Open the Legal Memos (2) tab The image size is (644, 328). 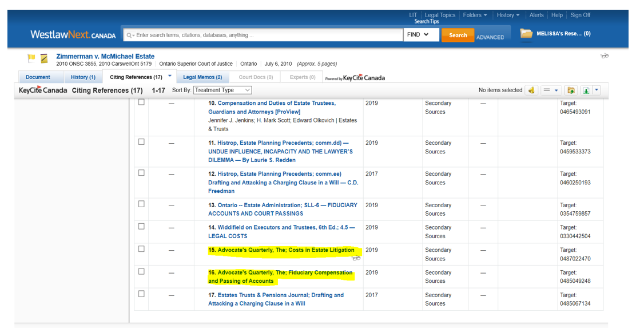[202, 77]
